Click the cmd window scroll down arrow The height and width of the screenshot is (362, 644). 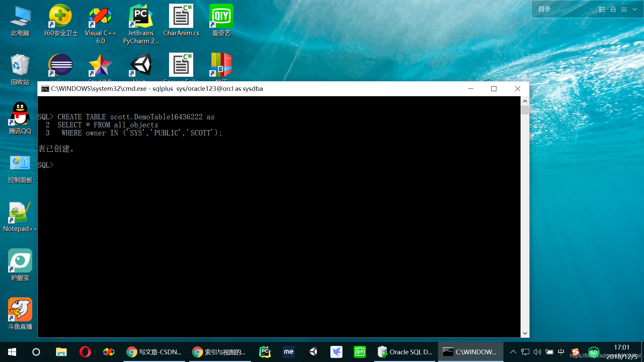[x=525, y=333]
